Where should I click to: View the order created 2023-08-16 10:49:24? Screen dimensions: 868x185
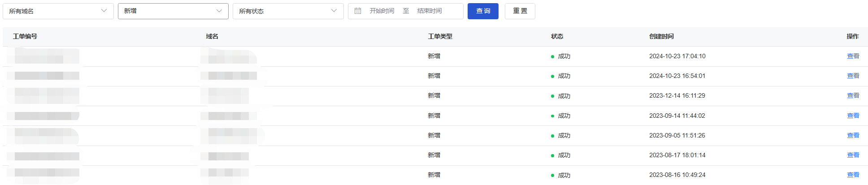pyautogui.click(x=853, y=175)
